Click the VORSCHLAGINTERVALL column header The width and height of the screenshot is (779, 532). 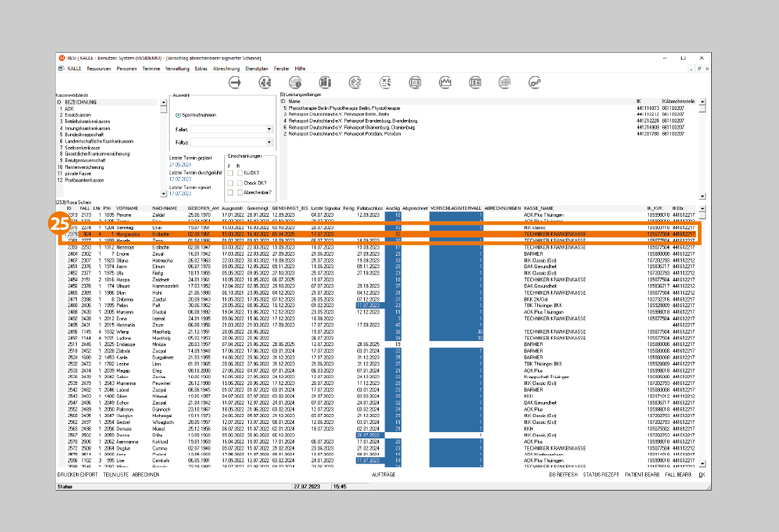456,208
